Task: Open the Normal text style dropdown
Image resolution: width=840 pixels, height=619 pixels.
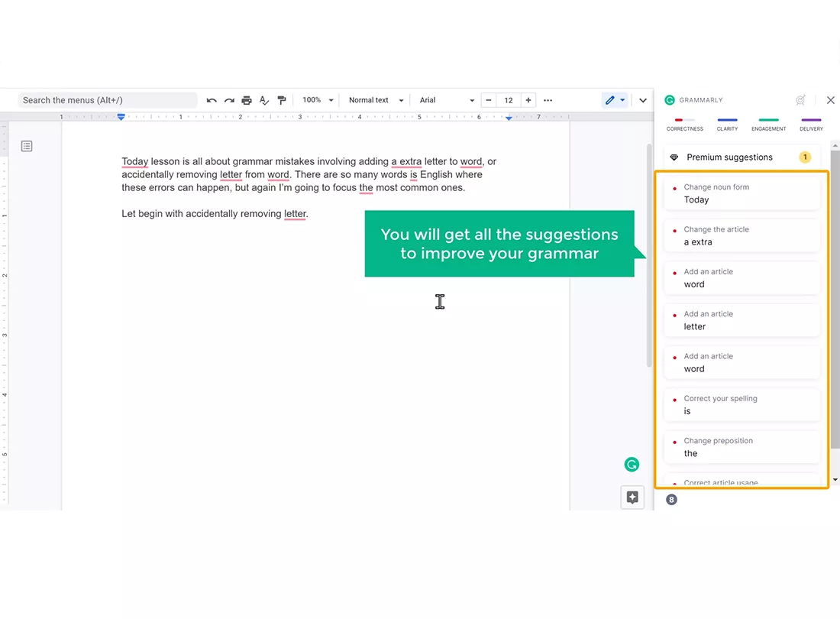Action: 376,100
